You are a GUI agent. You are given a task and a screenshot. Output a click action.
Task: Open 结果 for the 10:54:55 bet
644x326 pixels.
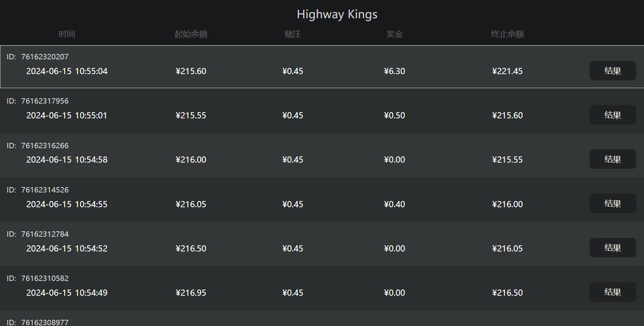613,203
